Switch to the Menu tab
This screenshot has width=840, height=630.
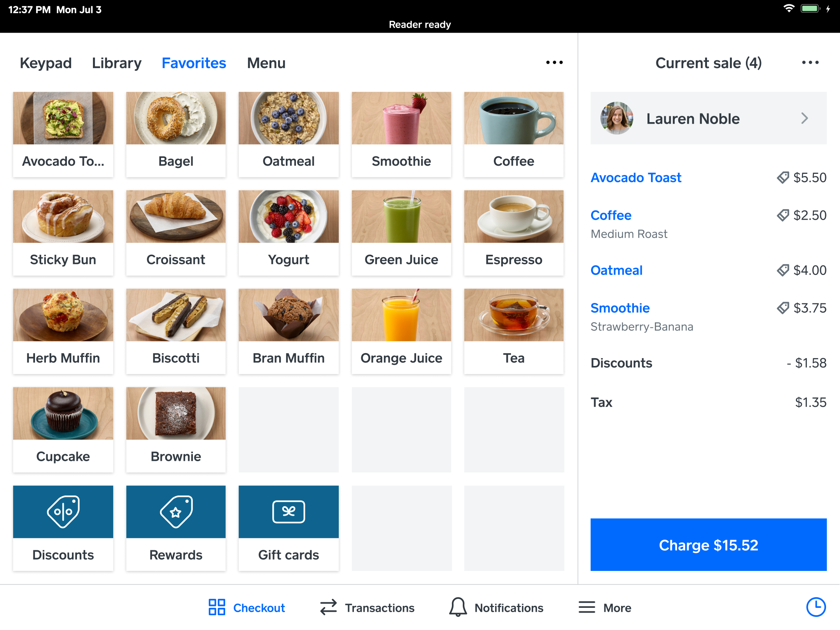266,63
